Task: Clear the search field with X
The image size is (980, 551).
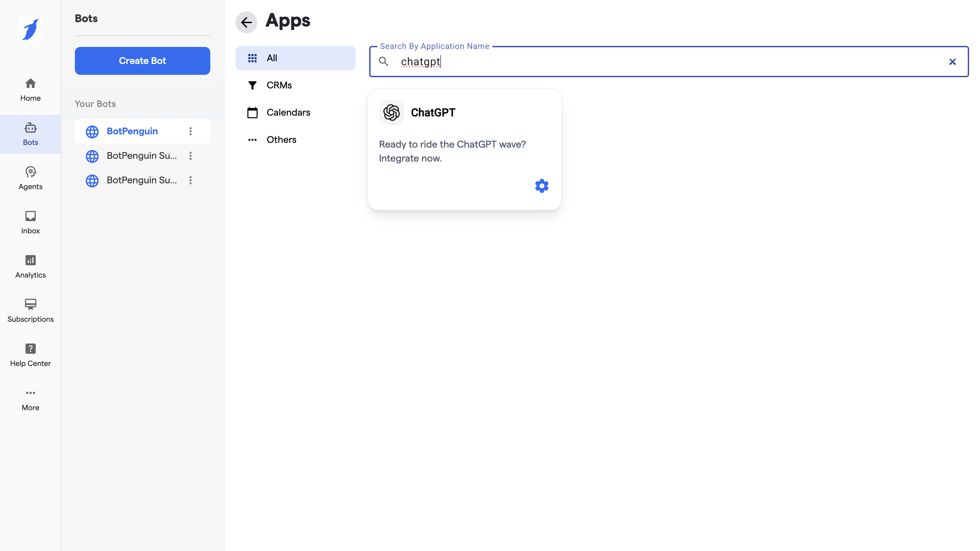Action: click(x=952, y=62)
